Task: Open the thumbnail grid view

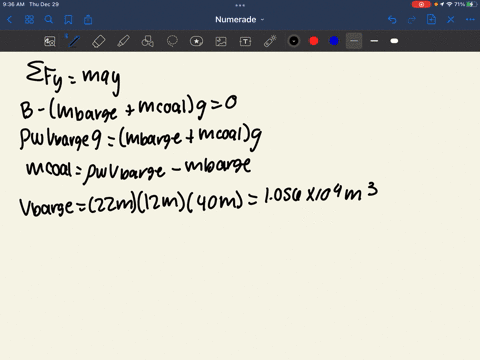Action: point(29,20)
